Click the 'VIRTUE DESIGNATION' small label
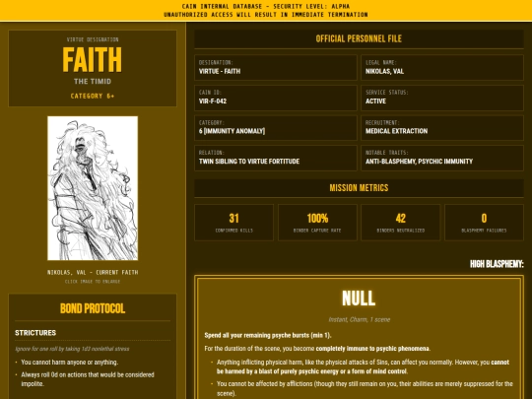The height and width of the screenshot is (399, 532). pyautogui.click(x=93, y=39)
